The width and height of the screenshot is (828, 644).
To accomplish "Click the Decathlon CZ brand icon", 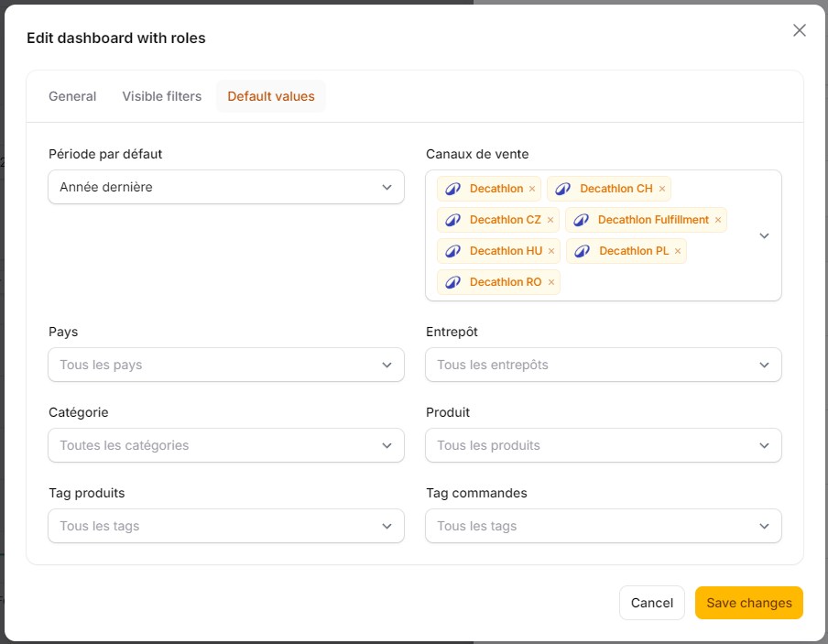I will click(x=452, y=220).
